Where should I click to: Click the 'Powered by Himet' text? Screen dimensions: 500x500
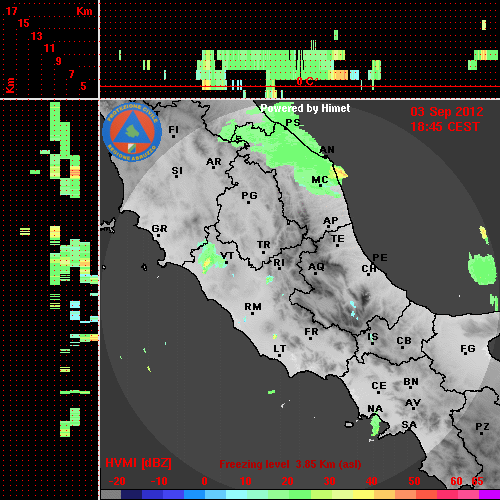(305, 108)
